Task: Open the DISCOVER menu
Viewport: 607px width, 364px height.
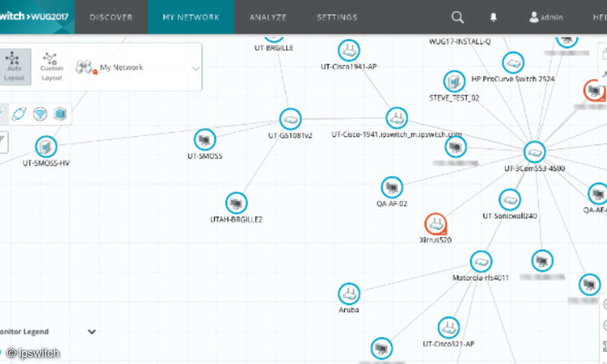Action: point(111,17)
